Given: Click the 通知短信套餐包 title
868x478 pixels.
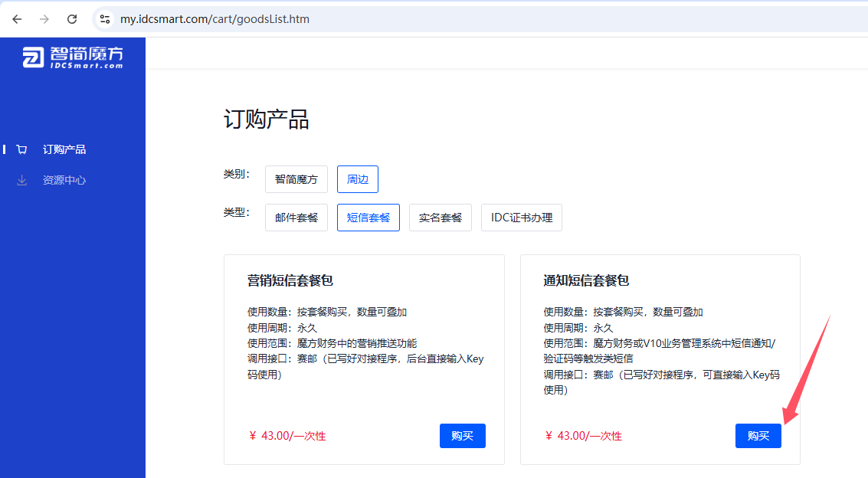Looking at the screenshot, I should click(586, 280).
